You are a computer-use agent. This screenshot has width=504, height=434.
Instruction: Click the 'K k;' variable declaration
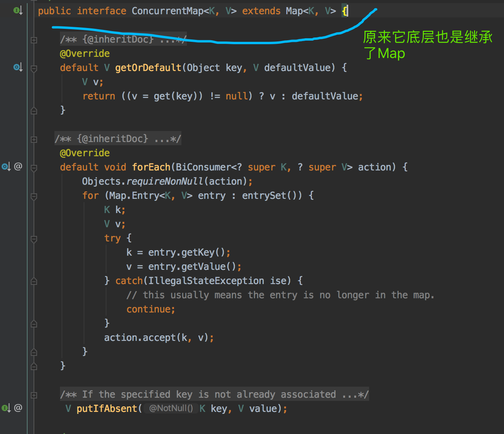pyautogui.click(x=115, y=210)
